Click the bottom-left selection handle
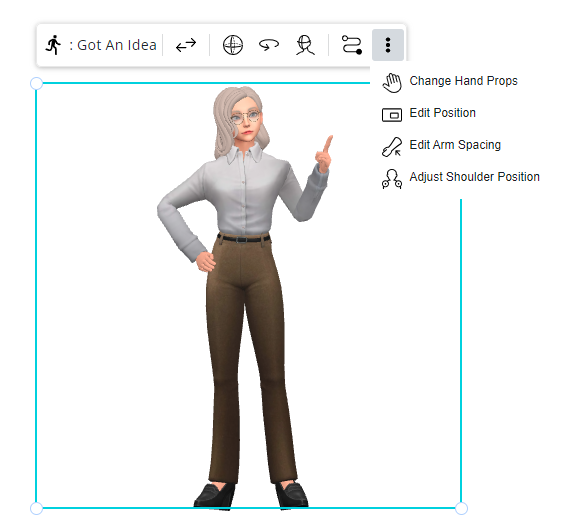583x529 pixels. [36, 508]
